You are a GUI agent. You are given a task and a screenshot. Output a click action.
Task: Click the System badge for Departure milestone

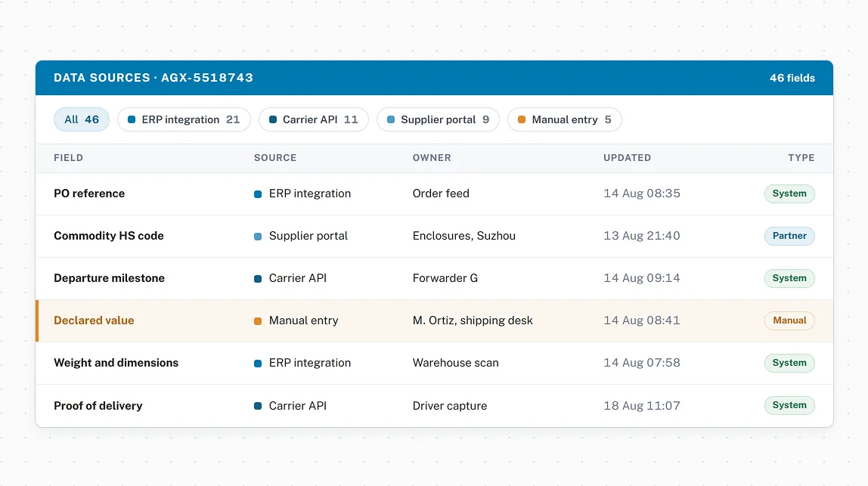point(789,278)
